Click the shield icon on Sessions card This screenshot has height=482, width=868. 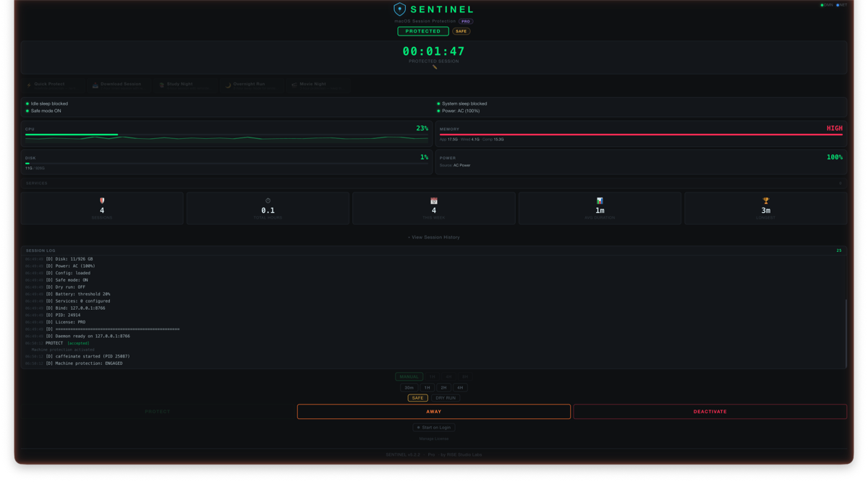102,200
